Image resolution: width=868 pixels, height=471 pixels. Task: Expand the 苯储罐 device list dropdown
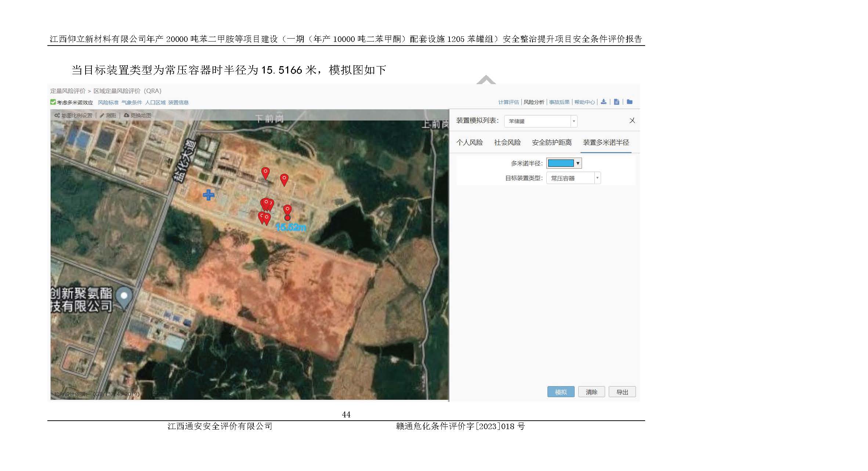(574, 121)
